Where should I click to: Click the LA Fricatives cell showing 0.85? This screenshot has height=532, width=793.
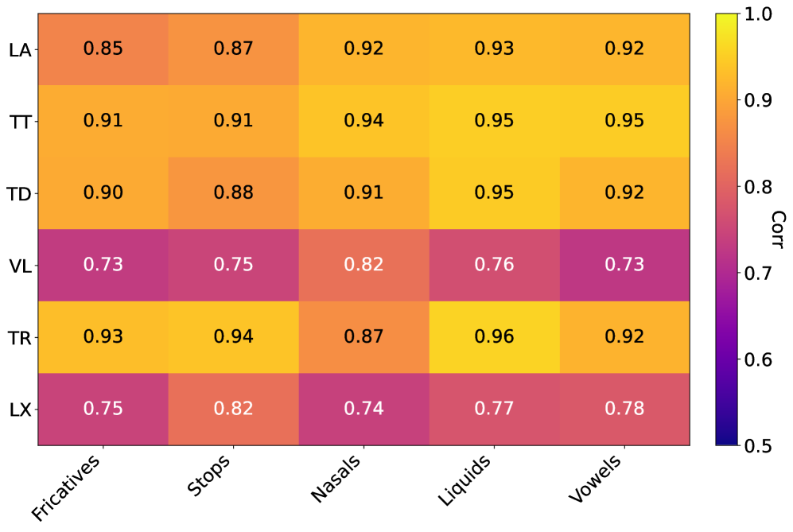(x=103, y=49)
